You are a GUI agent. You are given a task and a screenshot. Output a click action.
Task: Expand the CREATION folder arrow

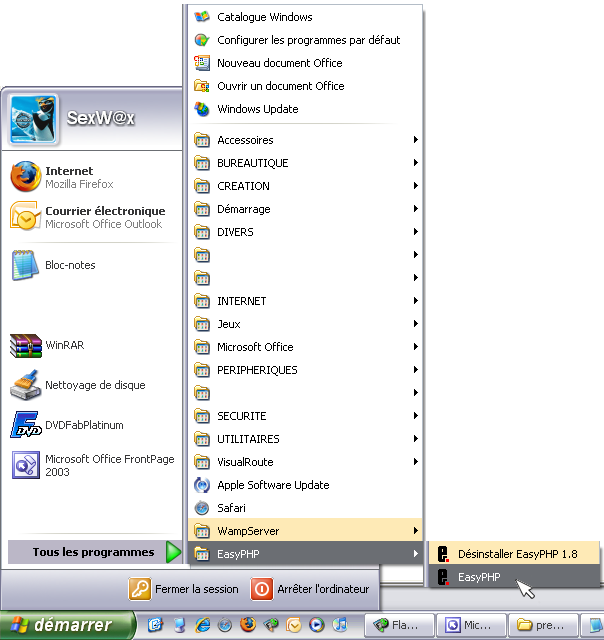tap(415, 186)
